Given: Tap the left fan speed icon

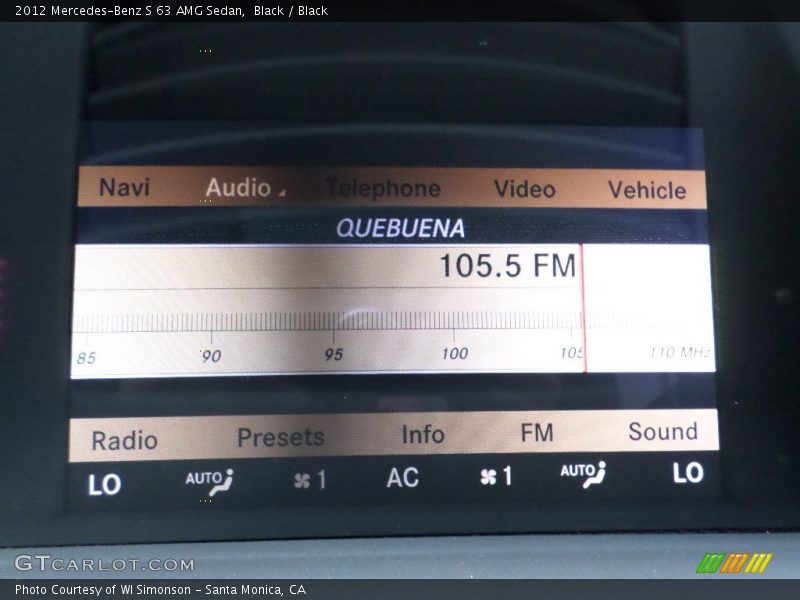Looking at the screenshot, I should [x=309, y=481].
